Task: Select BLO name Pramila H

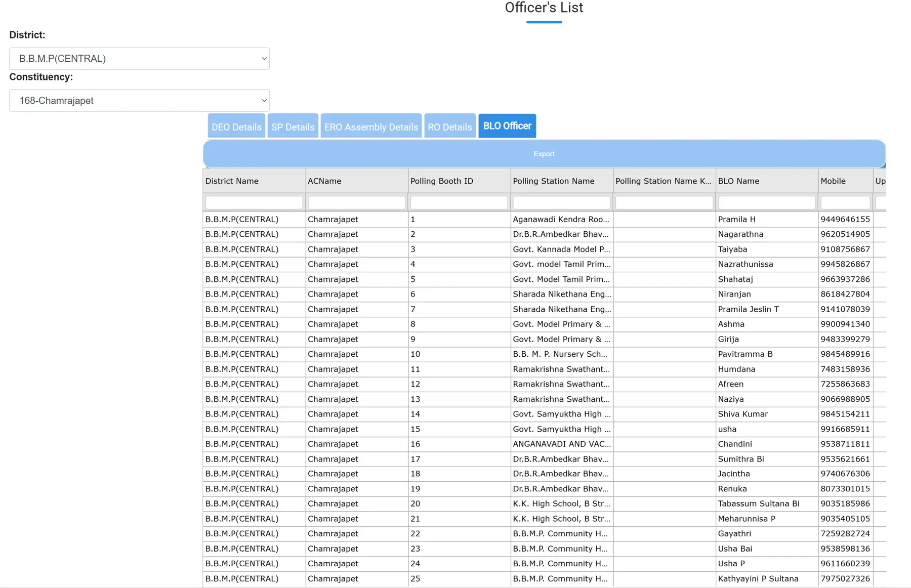Action: [x=736, y=220]
